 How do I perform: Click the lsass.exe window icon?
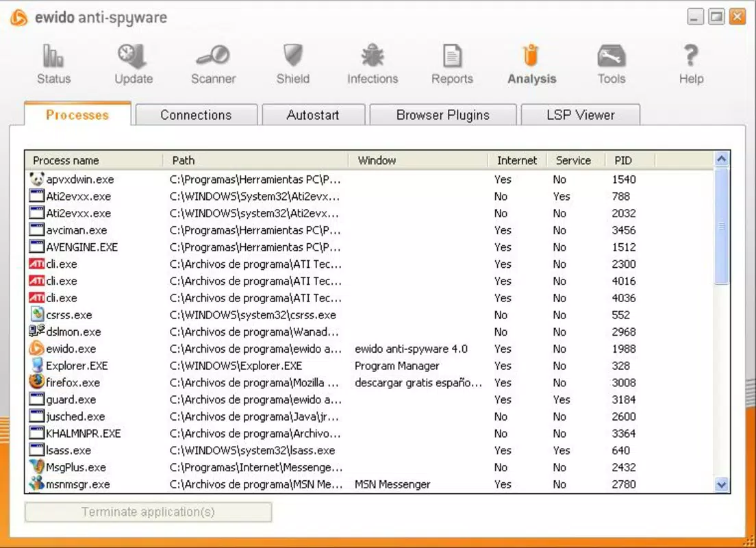[37, 450]
